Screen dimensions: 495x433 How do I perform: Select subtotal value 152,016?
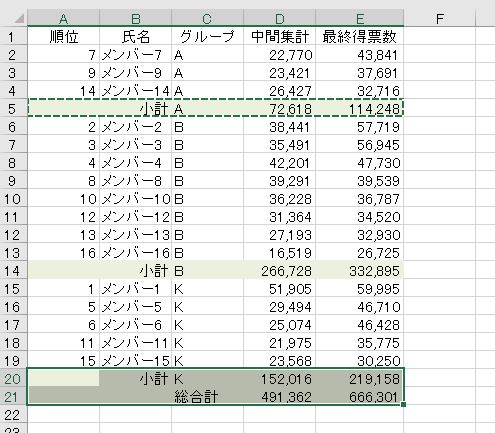(279, 379)
